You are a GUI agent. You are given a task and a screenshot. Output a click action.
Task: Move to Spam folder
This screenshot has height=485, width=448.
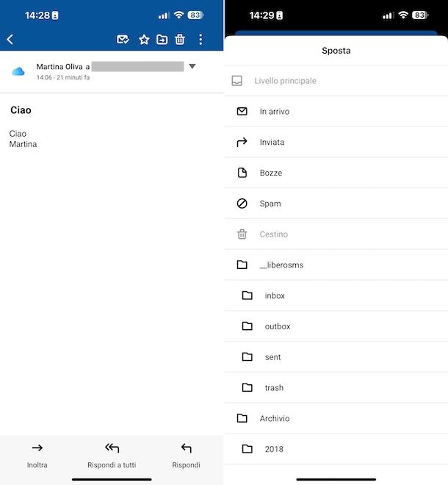(x=336, y=204)
